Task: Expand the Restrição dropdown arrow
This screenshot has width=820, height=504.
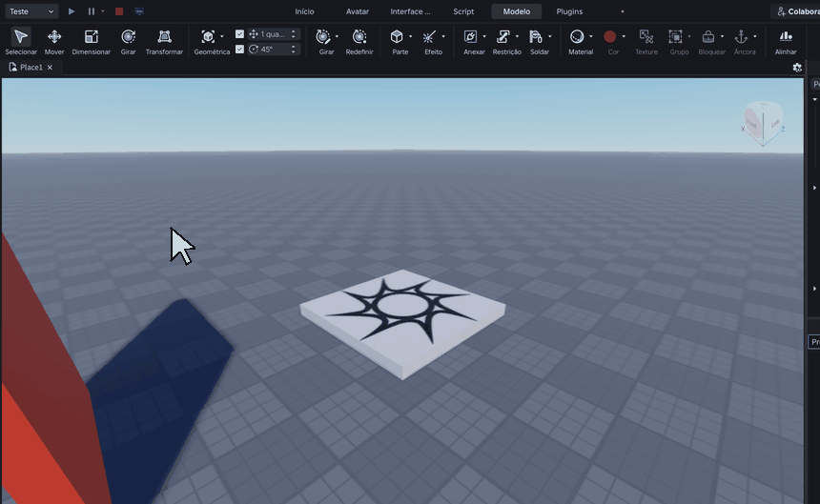Action: click(x=517, y=36)
